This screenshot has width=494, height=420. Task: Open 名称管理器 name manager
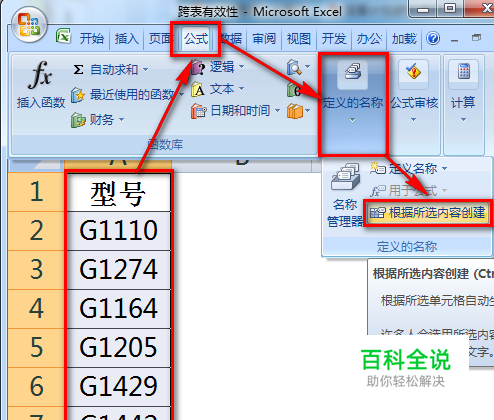345,195
